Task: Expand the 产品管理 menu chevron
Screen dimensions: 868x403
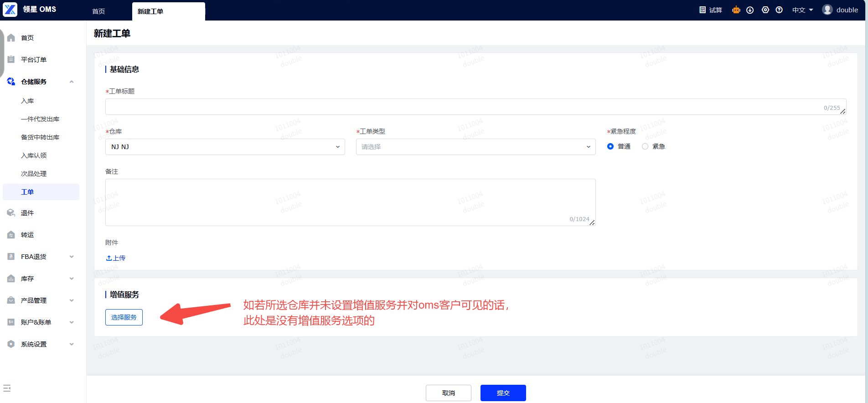Action: 72,300
